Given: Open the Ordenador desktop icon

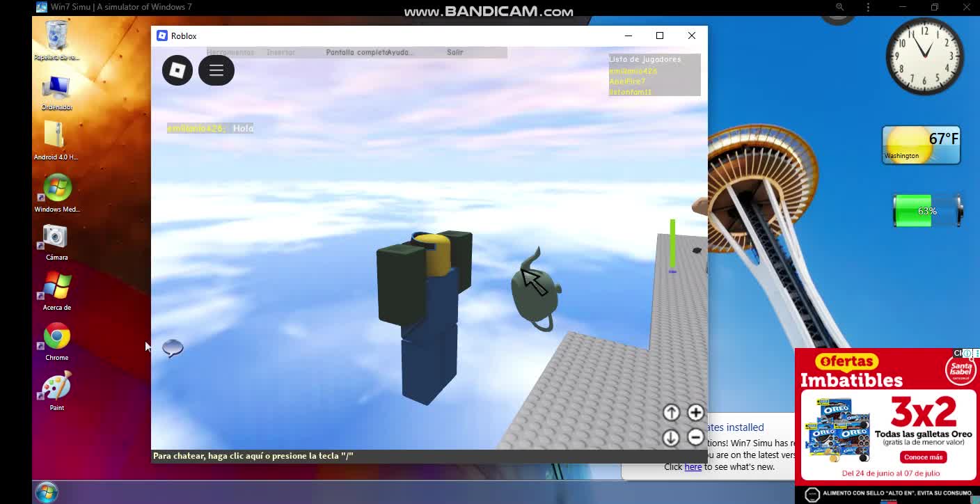Looking at the screenshot, I should pos(56,92).
